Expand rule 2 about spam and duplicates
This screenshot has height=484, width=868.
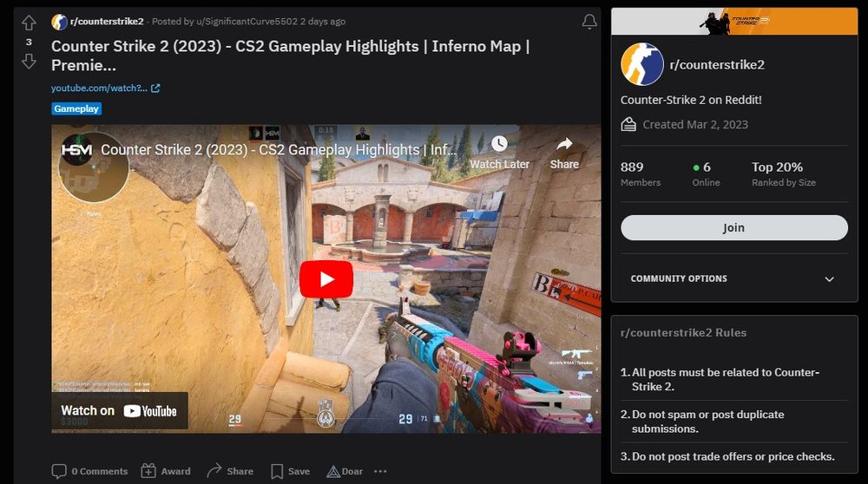734,422
